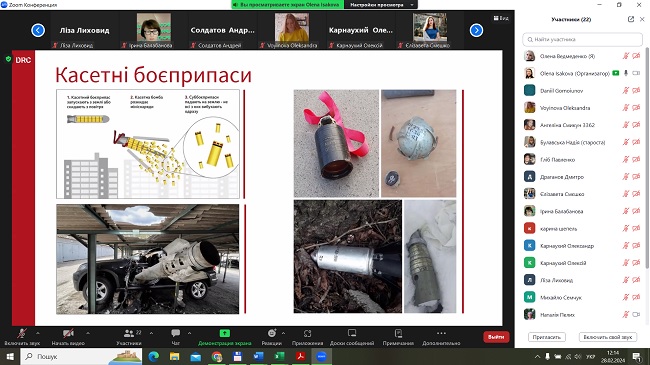Viewport: 650px width, 365px height.
Task: Click Михайло Семчук's muted mic icon
Action: 626,297
